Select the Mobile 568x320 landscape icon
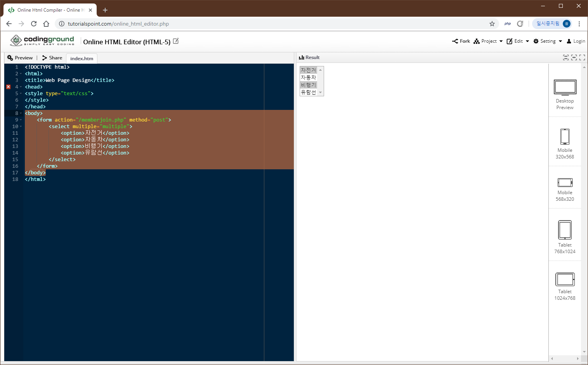 (565, 182)
